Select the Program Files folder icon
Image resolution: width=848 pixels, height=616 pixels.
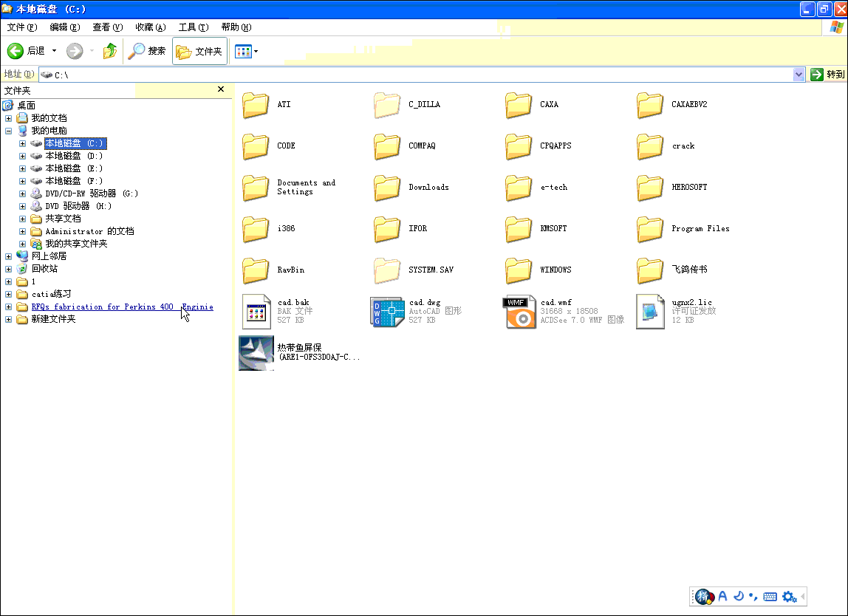point(649,229)
